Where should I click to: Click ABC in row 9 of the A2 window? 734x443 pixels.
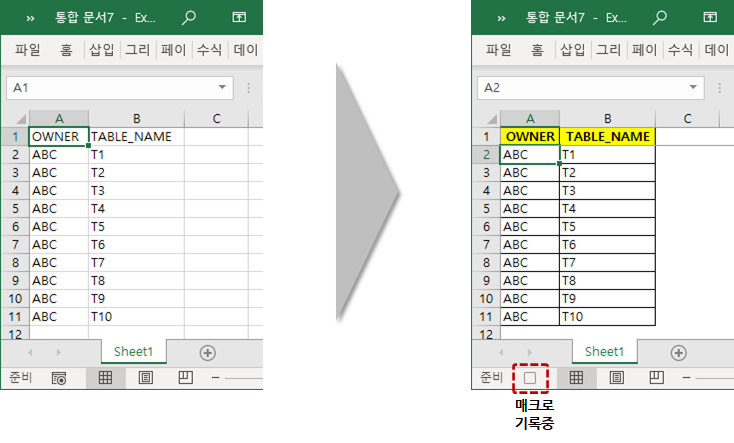(x=530, y=281)
